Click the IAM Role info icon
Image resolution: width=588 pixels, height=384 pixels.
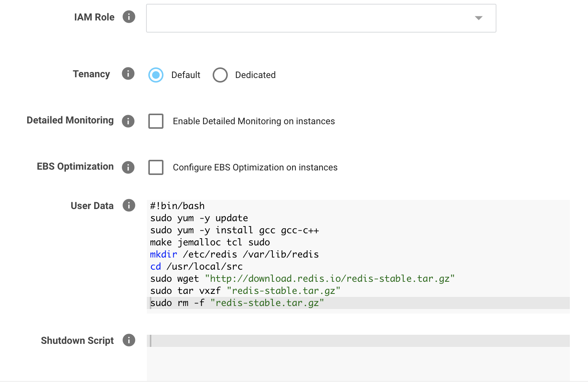pos(129,17)
